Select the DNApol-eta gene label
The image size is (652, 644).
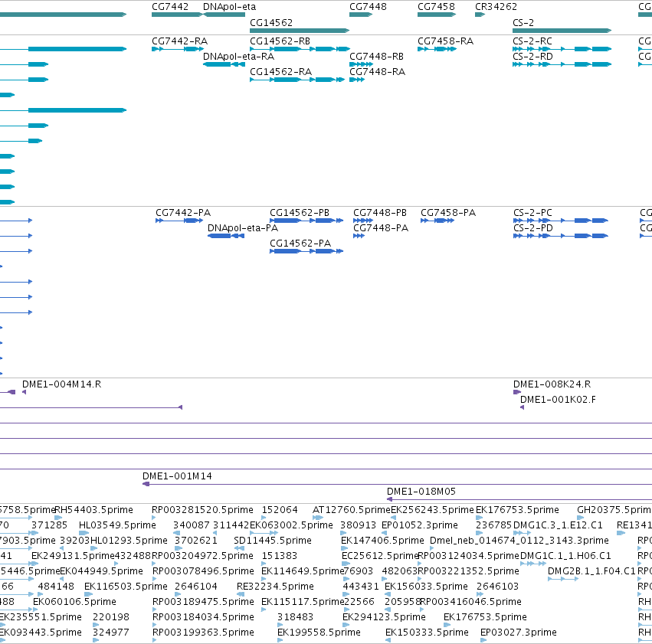point(230,7)
